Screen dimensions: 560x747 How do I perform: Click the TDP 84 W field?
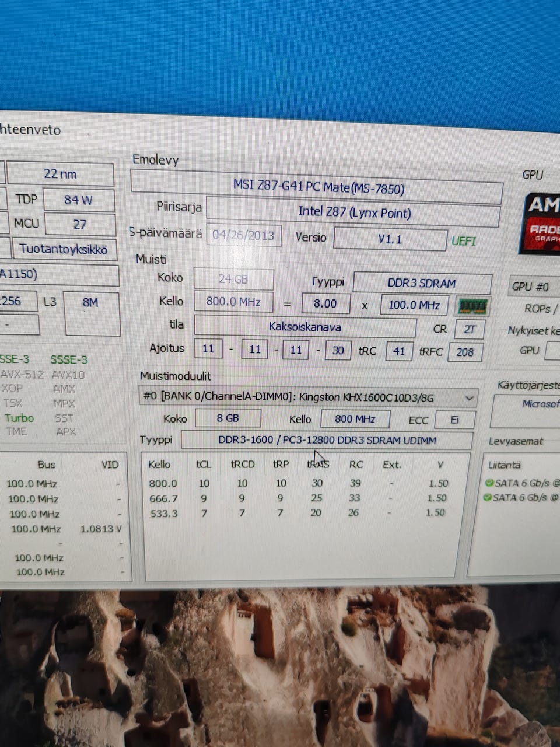pyautogui.click(x=78, y=200)
